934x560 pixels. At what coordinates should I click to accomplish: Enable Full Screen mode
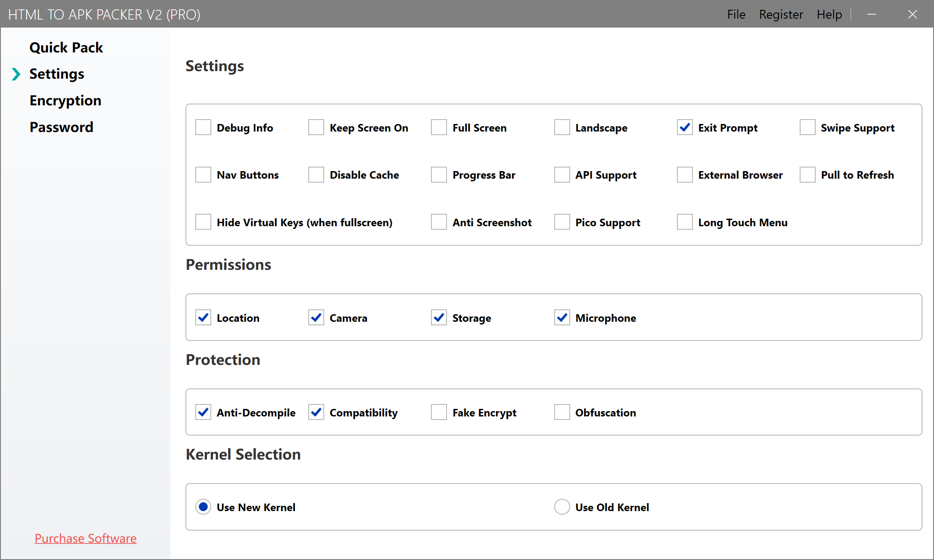(x=439, y=127)
